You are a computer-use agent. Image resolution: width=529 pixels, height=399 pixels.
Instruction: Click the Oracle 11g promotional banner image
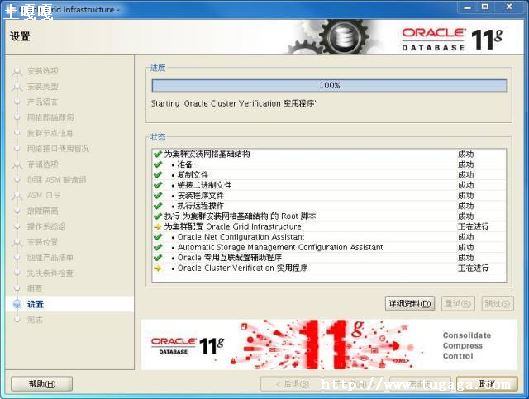point(329,345)
